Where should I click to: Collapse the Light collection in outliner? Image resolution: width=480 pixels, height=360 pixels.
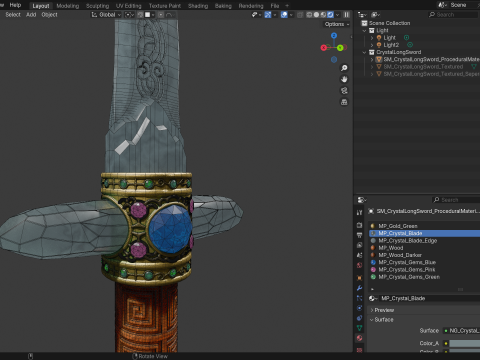364,30
